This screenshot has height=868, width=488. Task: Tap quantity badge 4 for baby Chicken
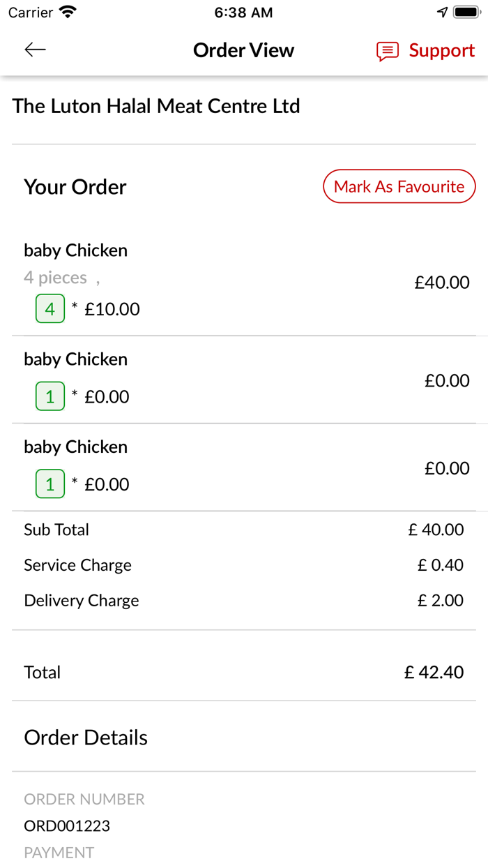(50, 308)
